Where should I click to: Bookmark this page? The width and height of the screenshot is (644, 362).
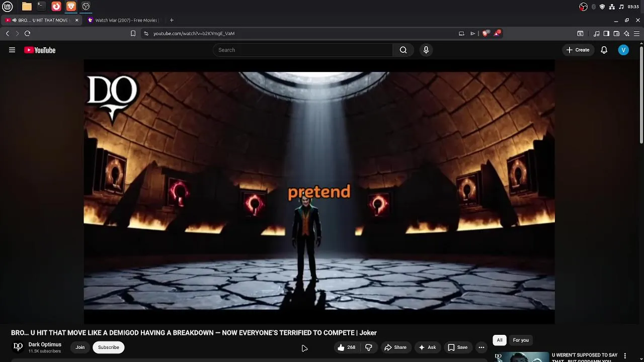point(133,33)
